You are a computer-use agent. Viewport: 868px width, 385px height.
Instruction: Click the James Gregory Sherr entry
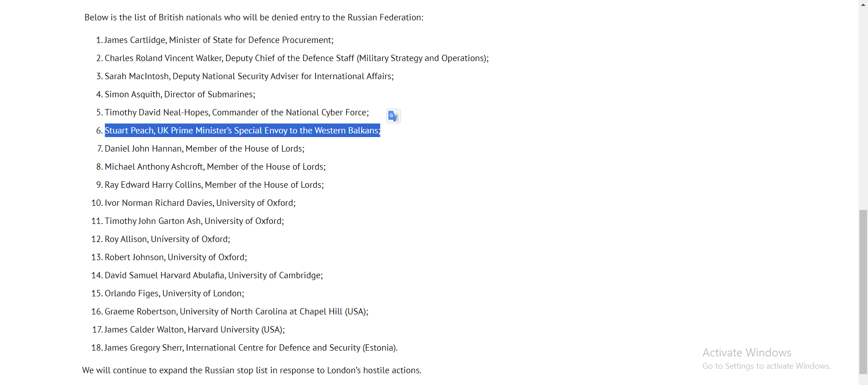[251, 348]
